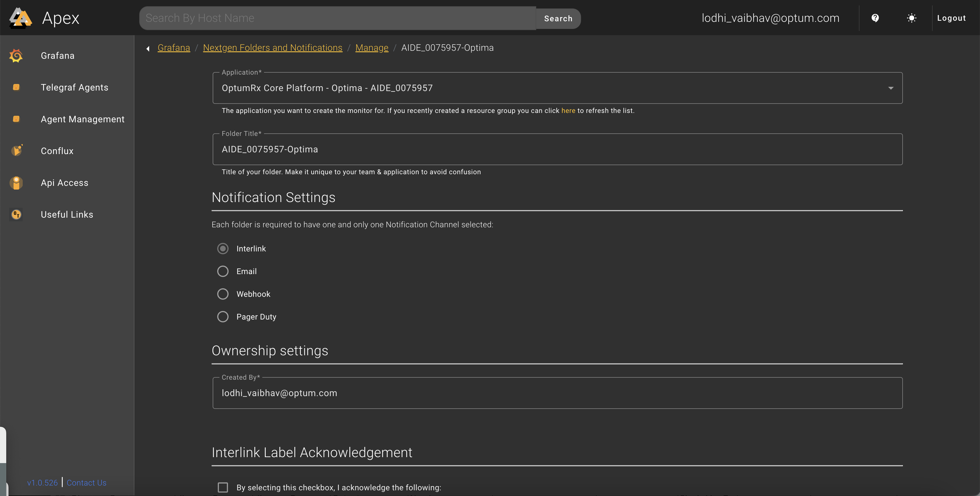Viewport: 980px width, 496px height.
Task: Open the Useful Links menu item
Action: [67, 214]
